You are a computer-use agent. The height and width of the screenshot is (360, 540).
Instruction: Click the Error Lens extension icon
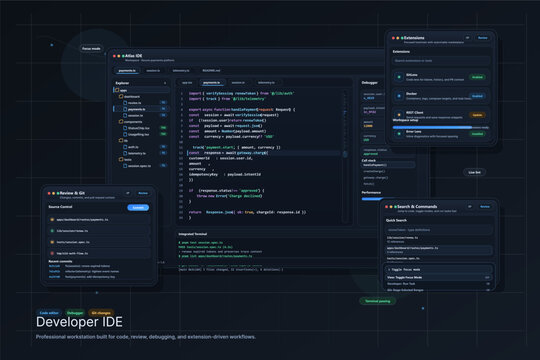(x=399, y=133)
